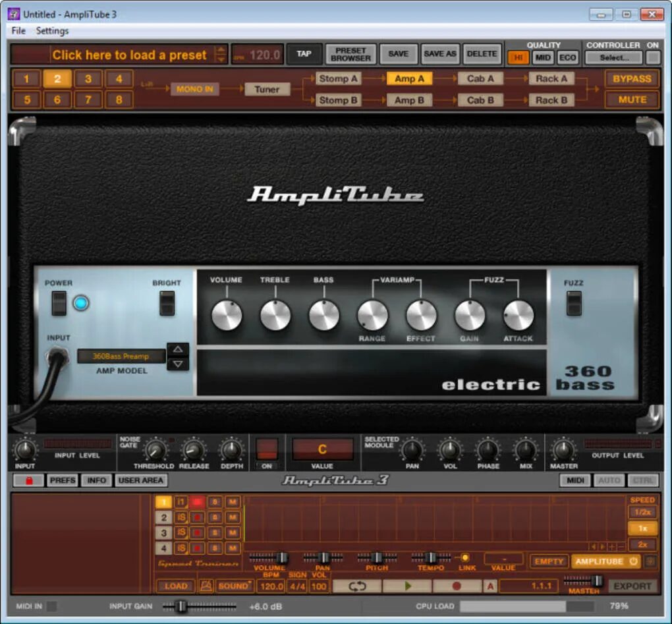Click the INPUT knob in bottom strip
The height and width of the screenshot is (624, 672).
pyautogui.click(x=25, y=450)
